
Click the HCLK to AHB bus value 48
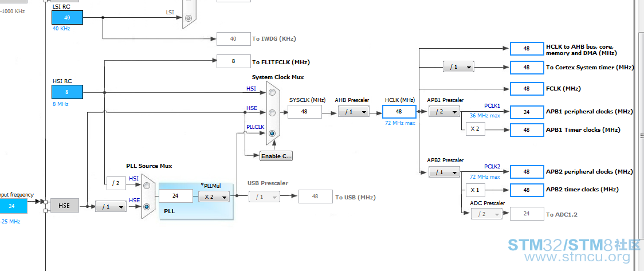[x=527, y=49]
